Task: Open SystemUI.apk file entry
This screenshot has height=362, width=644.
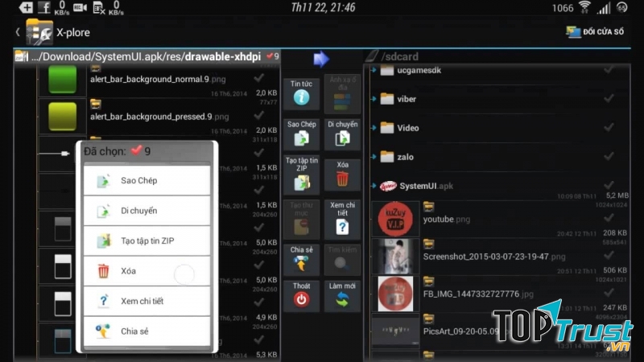Action: [416, 186]
